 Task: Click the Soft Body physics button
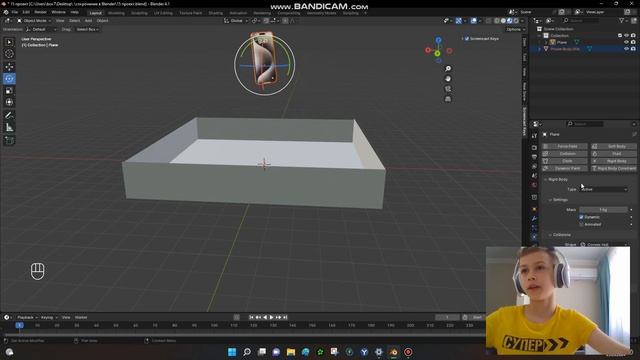pyautogui.click(x=614, y=146)
